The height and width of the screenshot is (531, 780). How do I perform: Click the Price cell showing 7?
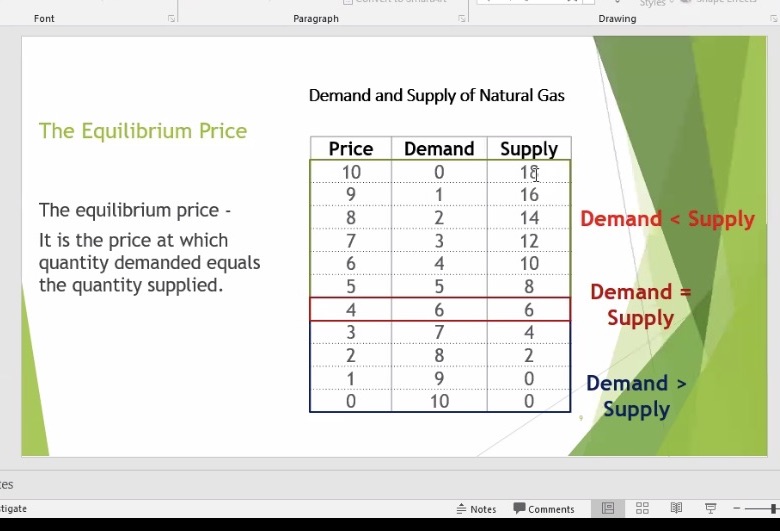click(x=351, y=241)
